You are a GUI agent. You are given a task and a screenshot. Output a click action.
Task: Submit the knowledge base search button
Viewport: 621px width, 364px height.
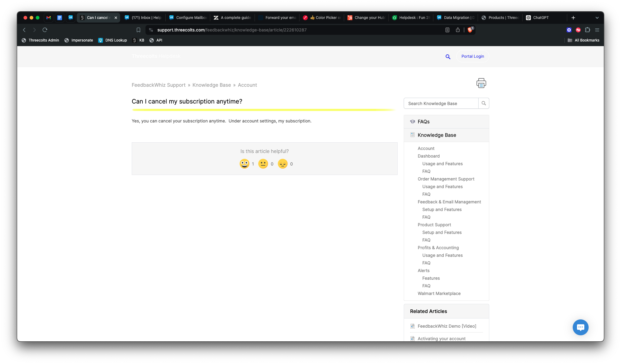point(484,103)
